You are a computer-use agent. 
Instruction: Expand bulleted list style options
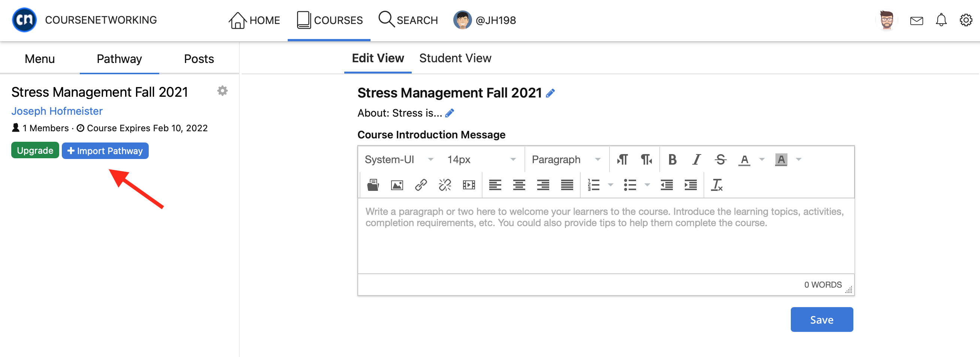click(647, 185)
